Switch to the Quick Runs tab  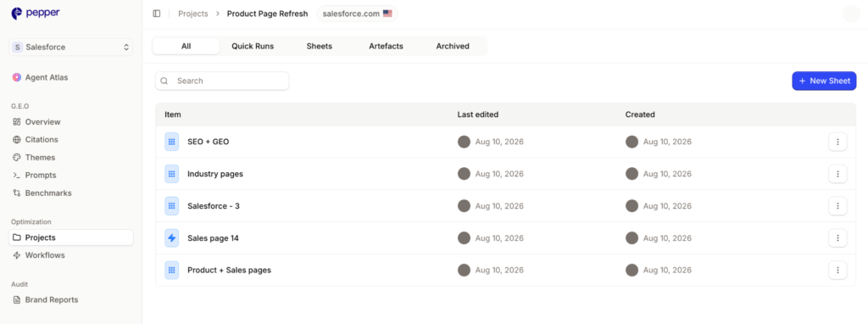click(x=253, y=46)
